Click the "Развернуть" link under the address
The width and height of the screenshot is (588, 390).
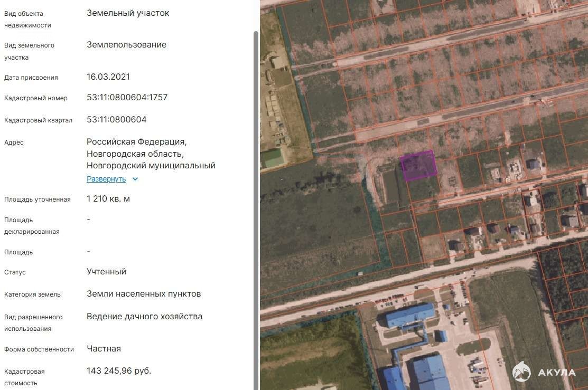(106, 179)
